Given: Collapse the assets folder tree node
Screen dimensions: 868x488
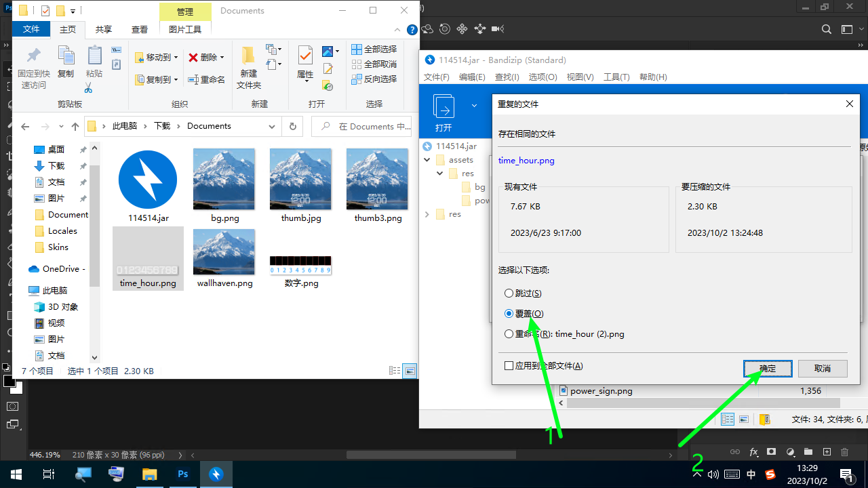Looking at the screenshot, I should (427, 160).
